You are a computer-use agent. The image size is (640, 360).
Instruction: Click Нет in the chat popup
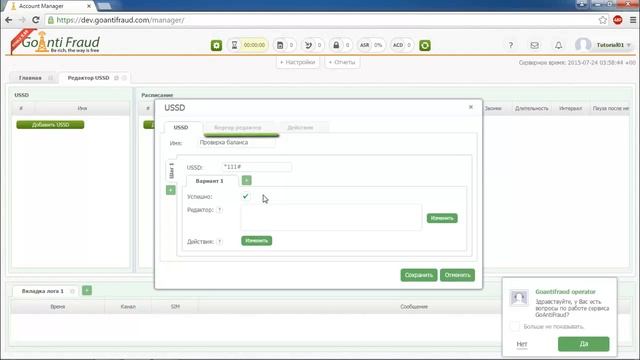tap(522, 344)
